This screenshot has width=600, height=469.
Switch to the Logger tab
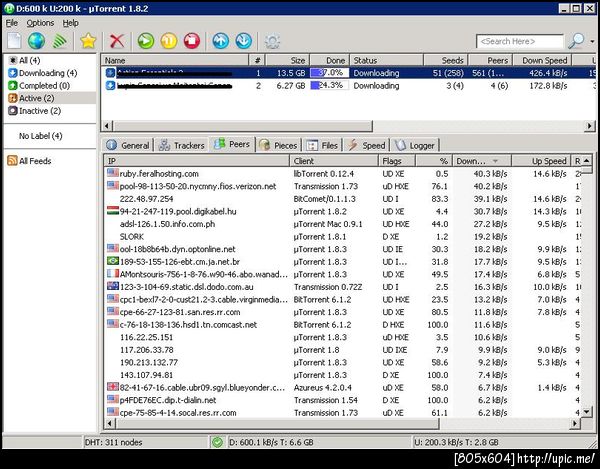click(415, 145)
